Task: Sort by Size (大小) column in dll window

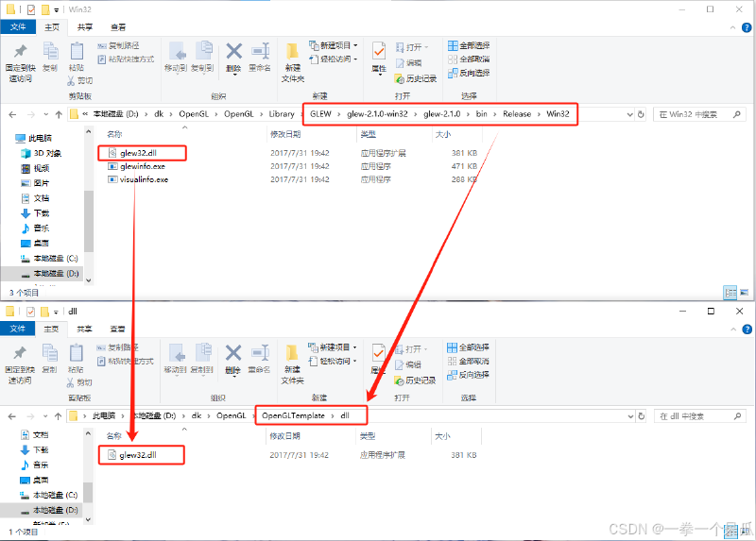Action: (x=442, y=436)
